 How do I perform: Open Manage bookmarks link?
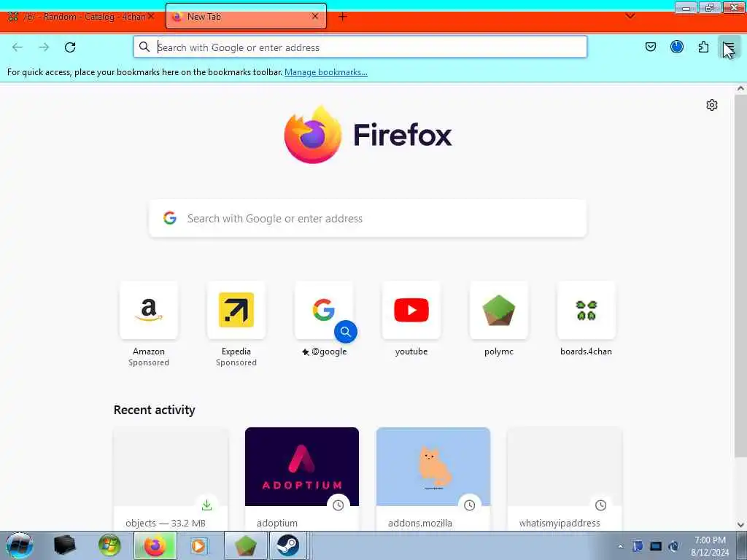[326, 72]
